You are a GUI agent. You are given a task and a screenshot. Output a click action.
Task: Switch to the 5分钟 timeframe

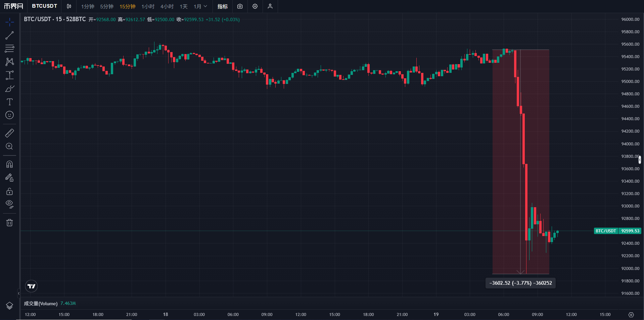click(107, 6)
